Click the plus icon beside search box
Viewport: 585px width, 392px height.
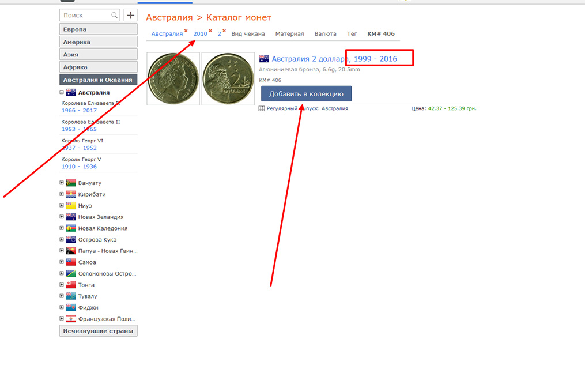[131, 16]
